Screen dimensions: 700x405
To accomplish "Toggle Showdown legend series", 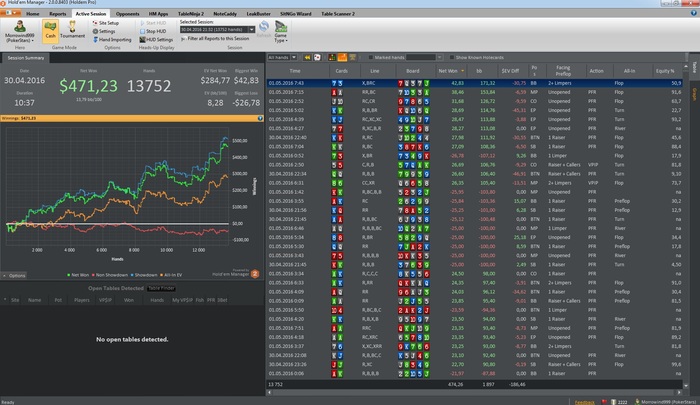I will (143, 275).
